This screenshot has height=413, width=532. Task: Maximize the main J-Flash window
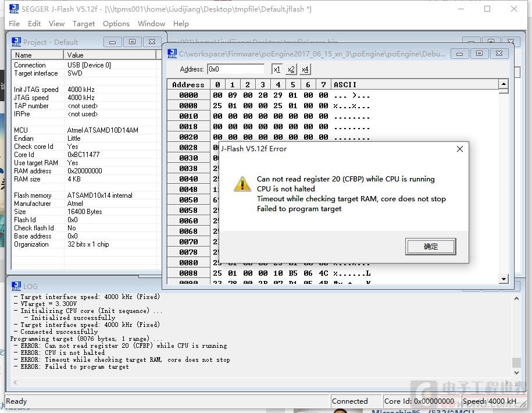click(x=487, y=9)
